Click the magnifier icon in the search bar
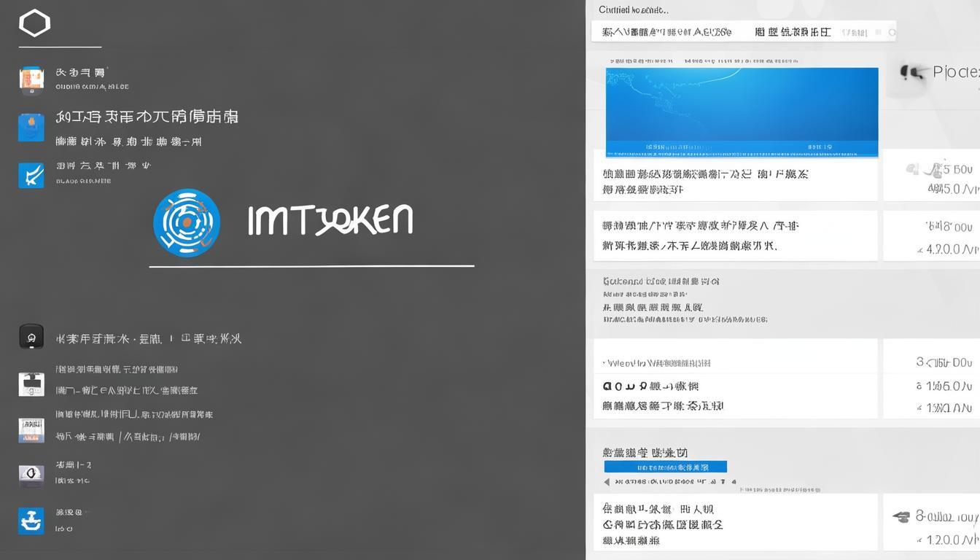The height and width of the screenshot is (560, 980). [891, 32]
